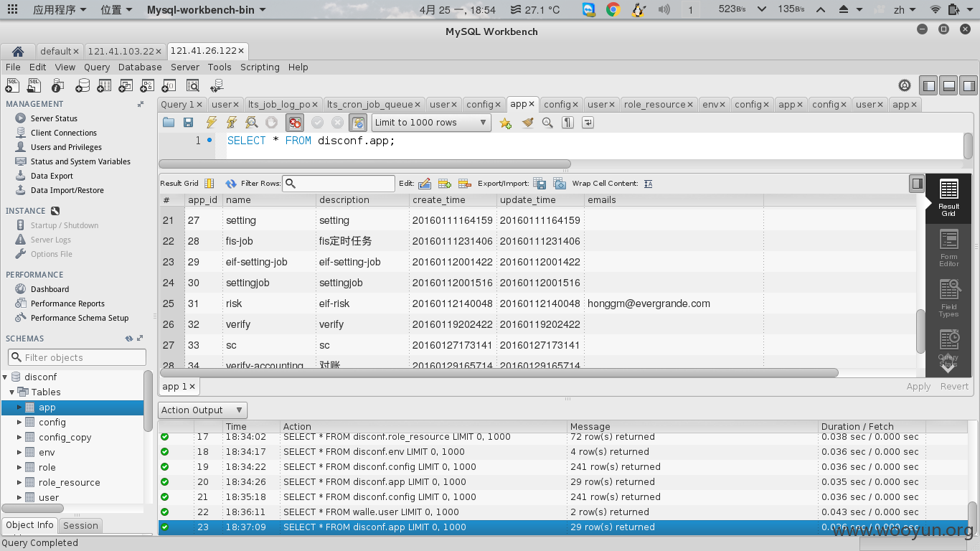Collapse the Tables node
This screenshot has height=551, width=980.
point(12,392)
